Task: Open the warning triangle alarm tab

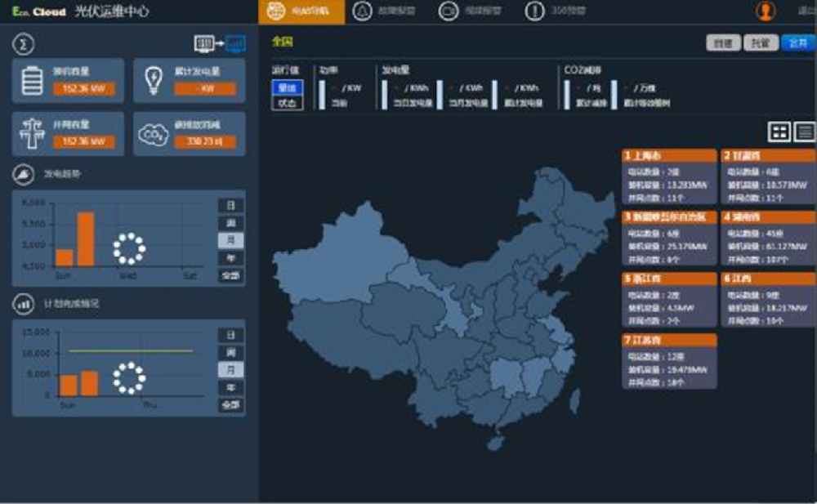Action: coord(386,11)
